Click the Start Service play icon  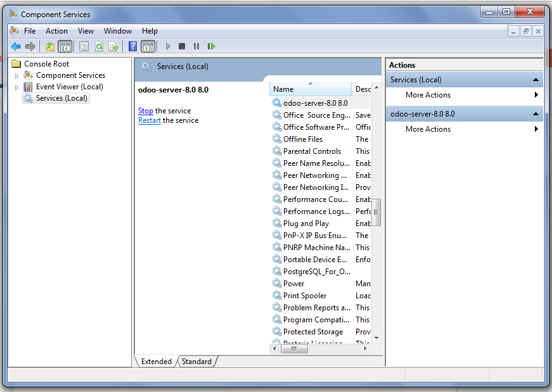168,46
